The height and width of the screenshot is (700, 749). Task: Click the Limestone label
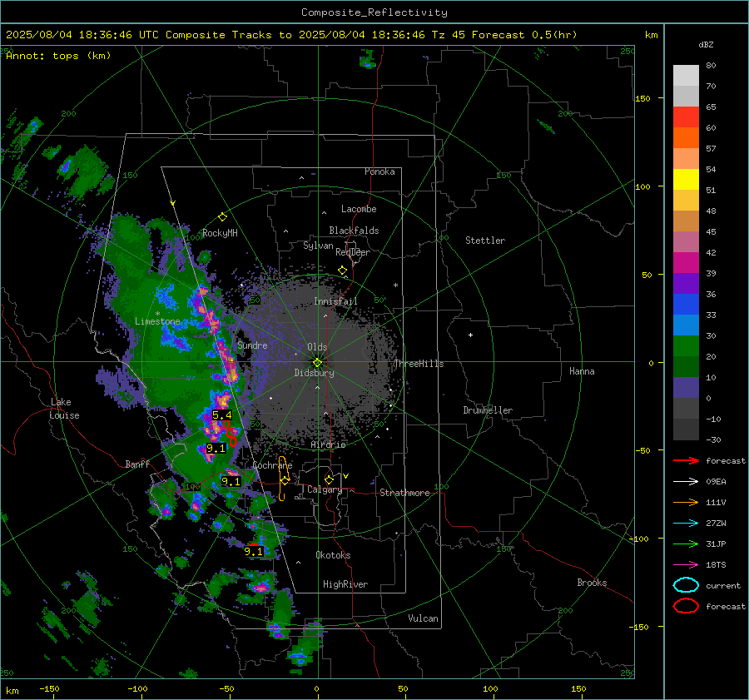pos(157,321)
